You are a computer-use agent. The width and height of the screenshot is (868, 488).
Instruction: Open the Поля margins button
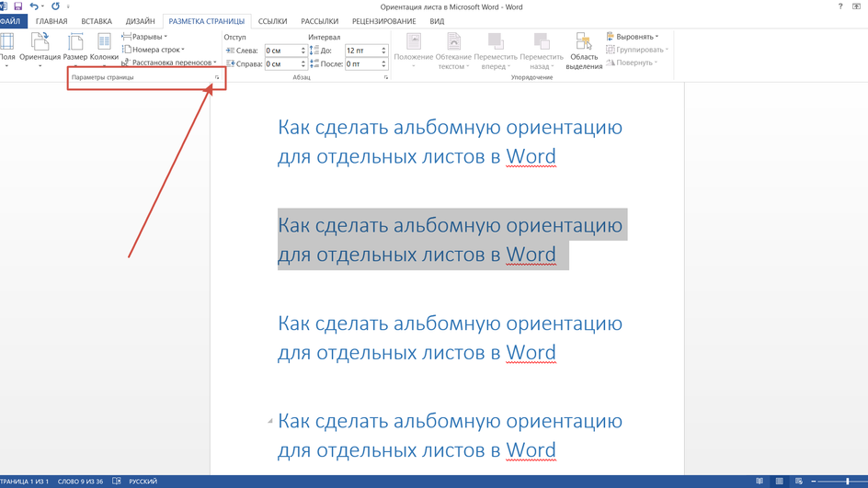7,50
